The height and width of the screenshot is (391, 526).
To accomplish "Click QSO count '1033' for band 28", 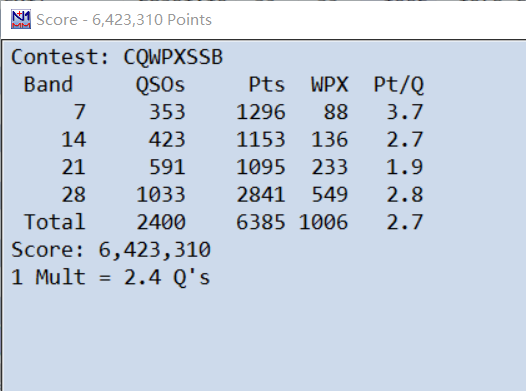I will click(x=161, y=194).
